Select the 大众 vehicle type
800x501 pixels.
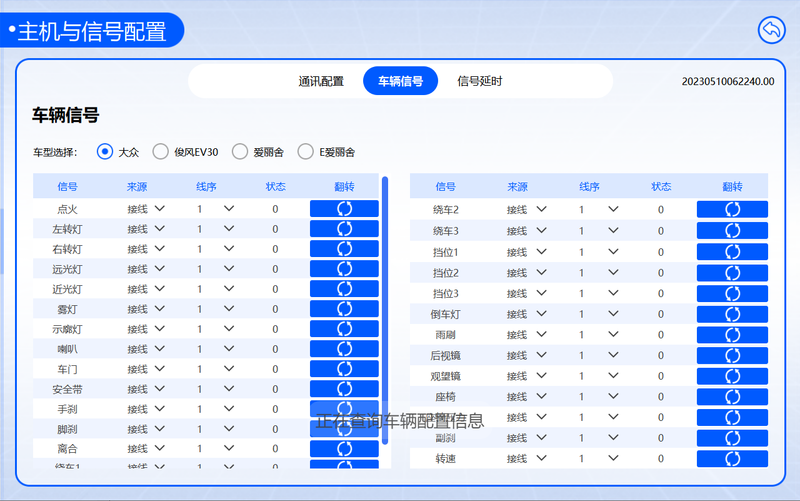(105, 152)
